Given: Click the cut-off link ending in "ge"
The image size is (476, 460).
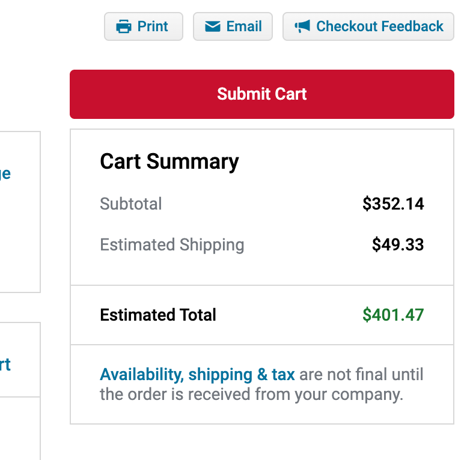Looking at the screenshot, I should pyautogui.click(x=5, y=174).
